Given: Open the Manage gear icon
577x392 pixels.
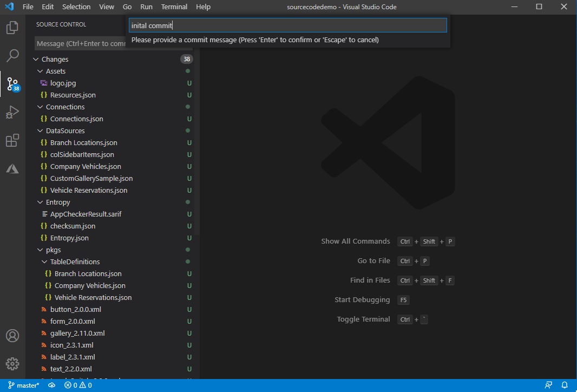Looking at the screenshot, I should (x=12, y=364).
